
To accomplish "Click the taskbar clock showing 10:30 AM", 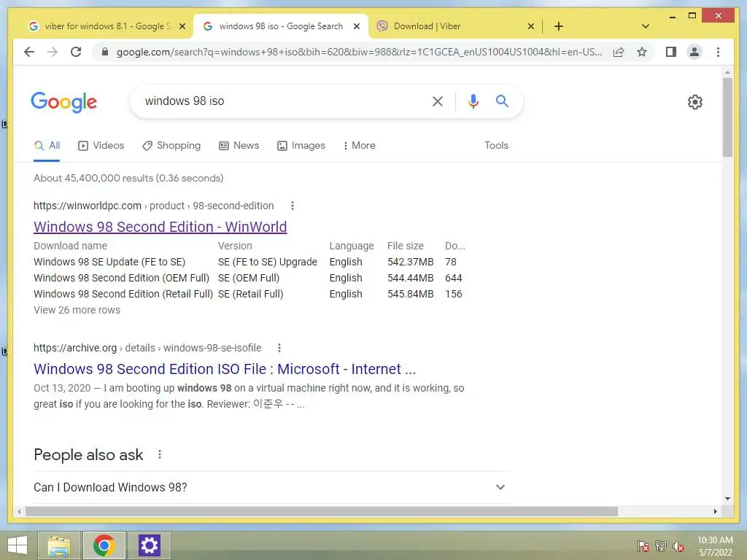I will point(715,546).
